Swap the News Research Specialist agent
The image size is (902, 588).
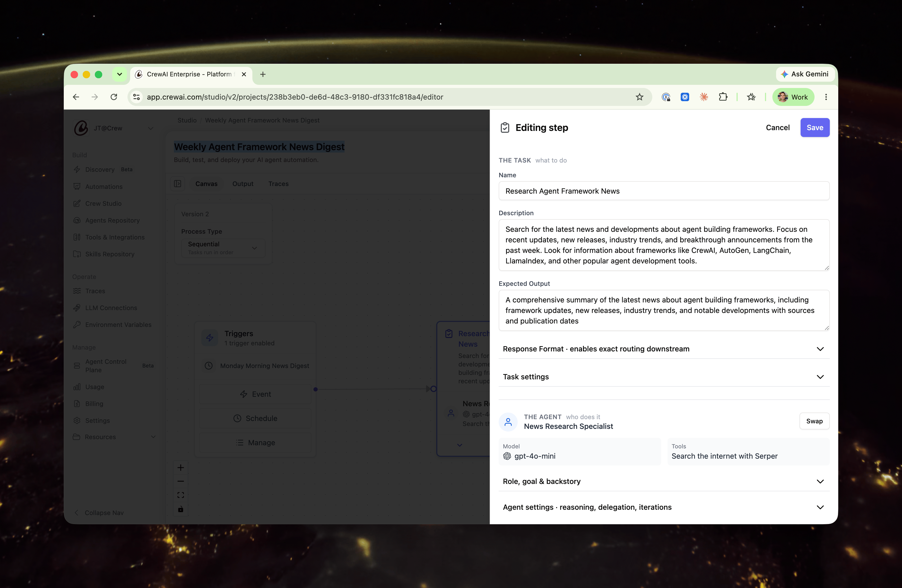pyautogui.click(x=815, y=421)
